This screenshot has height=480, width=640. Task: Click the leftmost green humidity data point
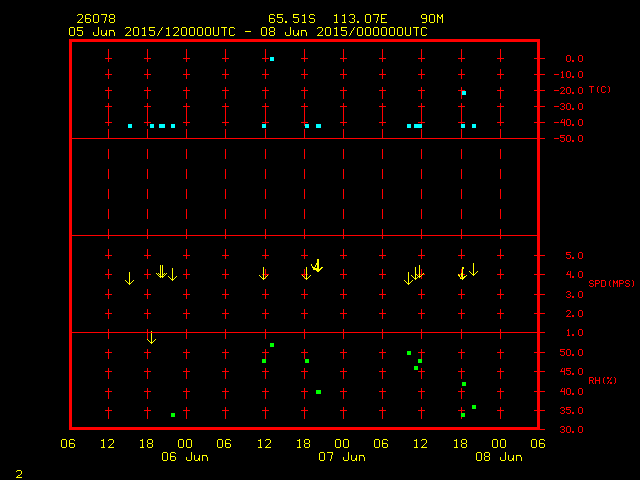[x=173, y=415]
